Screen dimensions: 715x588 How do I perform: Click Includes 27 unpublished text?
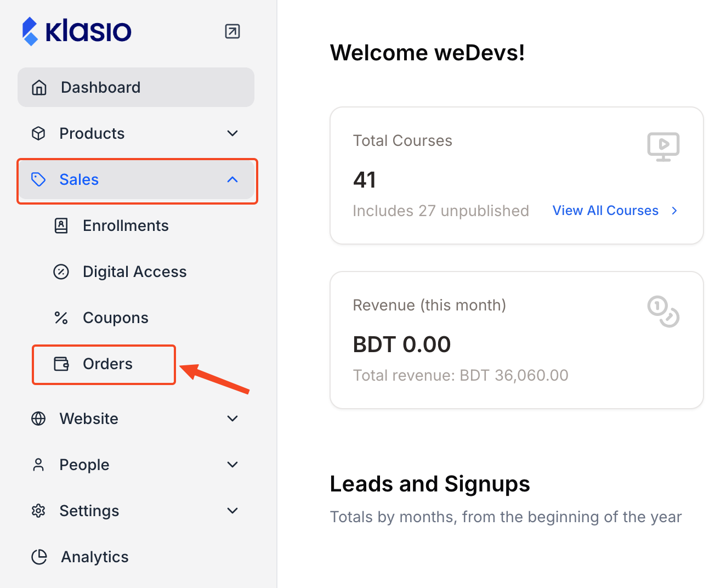[x=441, y=211]
